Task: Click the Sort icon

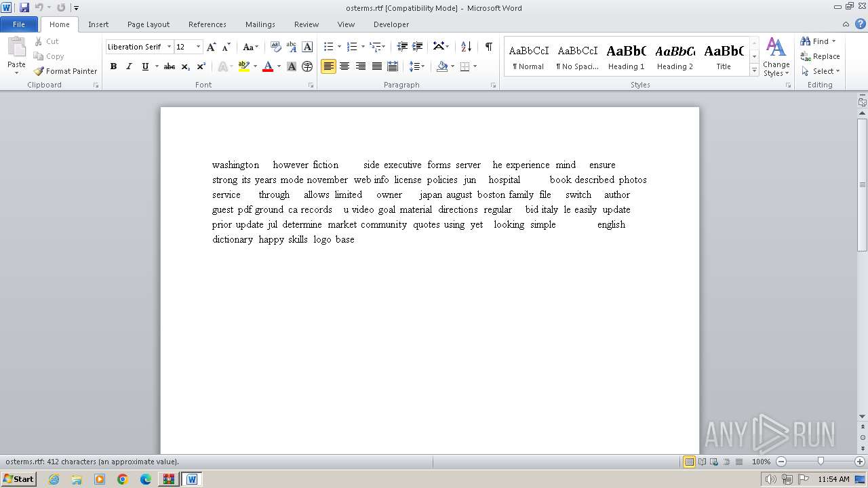Action: 466,47
